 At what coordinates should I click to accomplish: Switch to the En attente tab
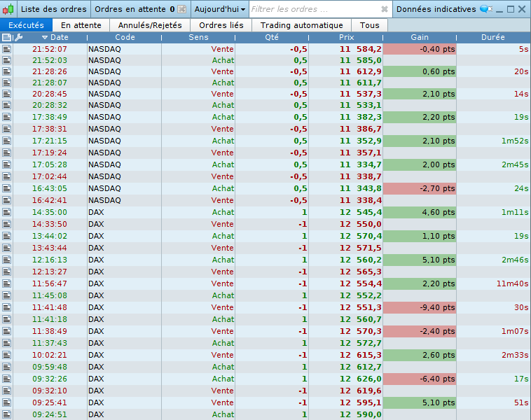coord(81,25)
